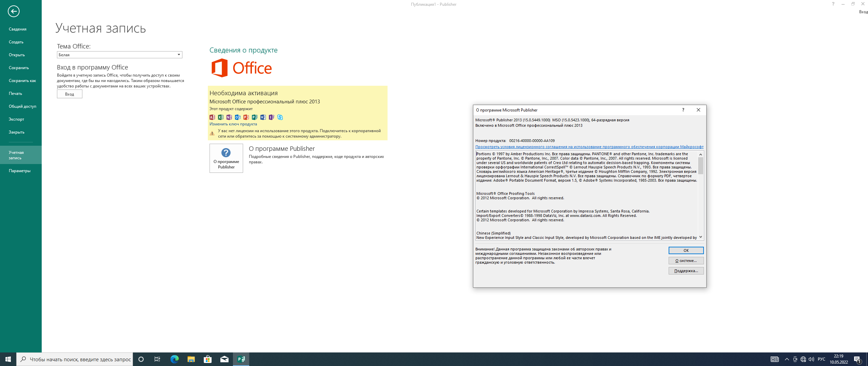Click the scroll down arrow in the credits box

pos(701,237)
